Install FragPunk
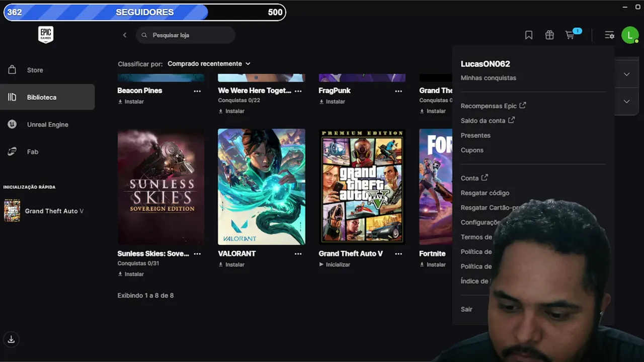Image resolution: width=644 pixels, height=362 pixels. click(332, 102)
